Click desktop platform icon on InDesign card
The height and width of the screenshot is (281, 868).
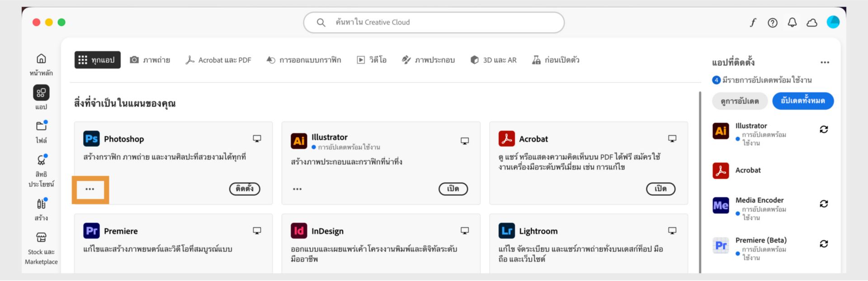465,231
